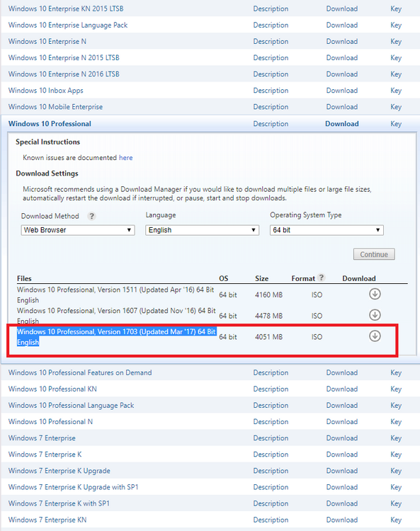Get Key for Windows 10 Mobile Enterprise
420x531 pixels.
pyautogui.click(x=396, y=107)
